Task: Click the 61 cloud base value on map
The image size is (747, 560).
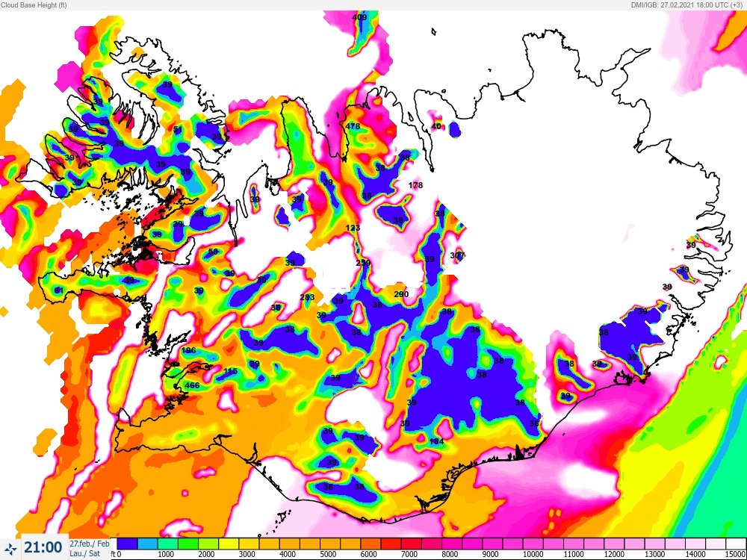Action: coord(59,290)
